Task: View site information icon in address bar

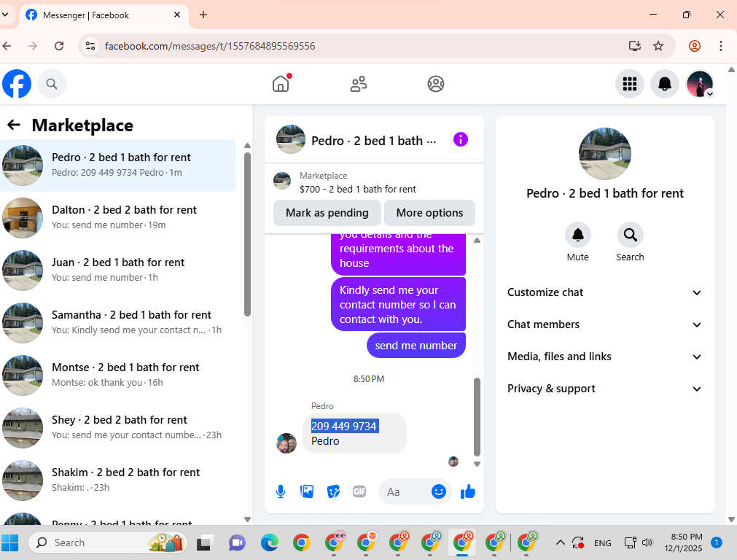Action: (90, 46)
